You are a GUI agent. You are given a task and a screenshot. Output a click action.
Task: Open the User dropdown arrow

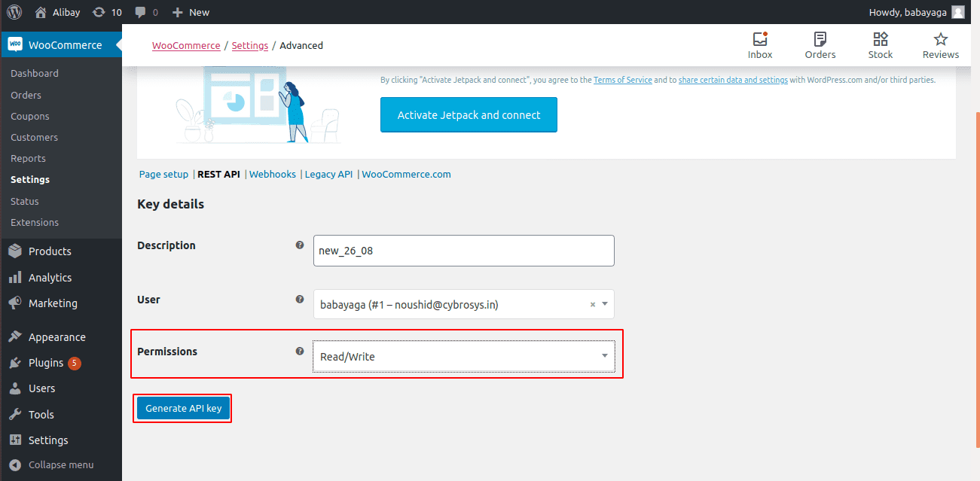605,304
